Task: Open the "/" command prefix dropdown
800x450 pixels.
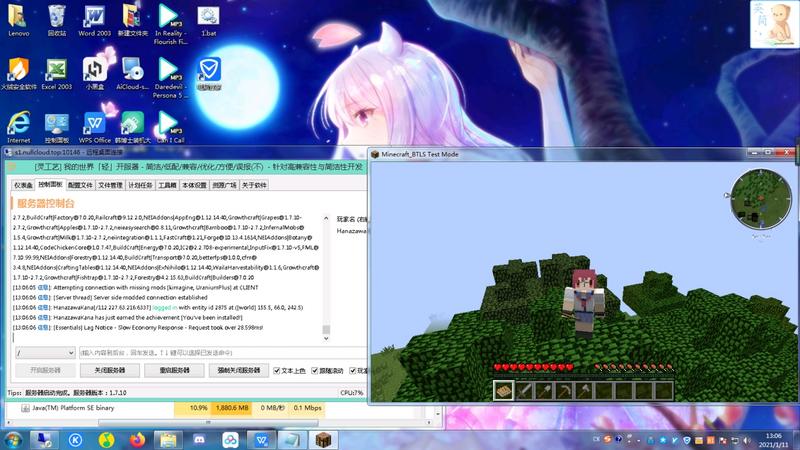Action: (45, 353)
